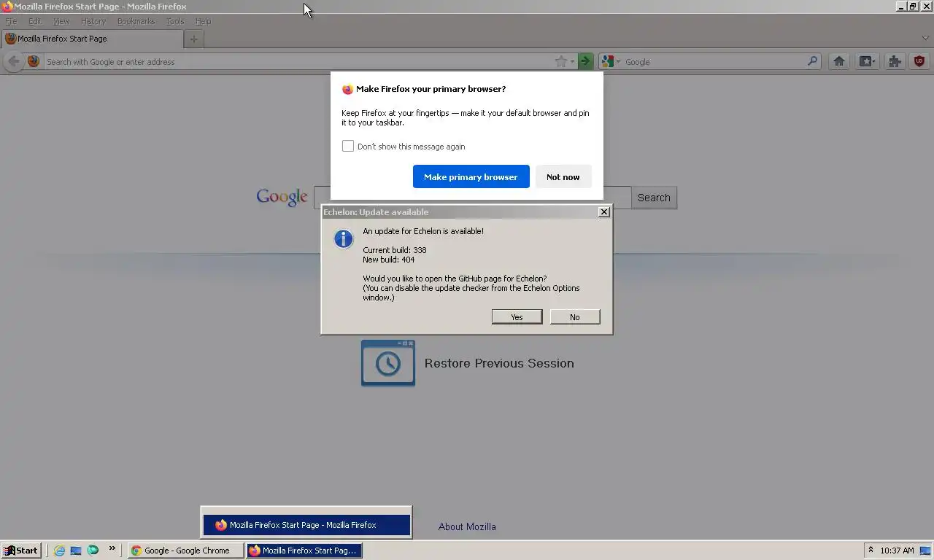Open the Edit menu

pos(34,21)
